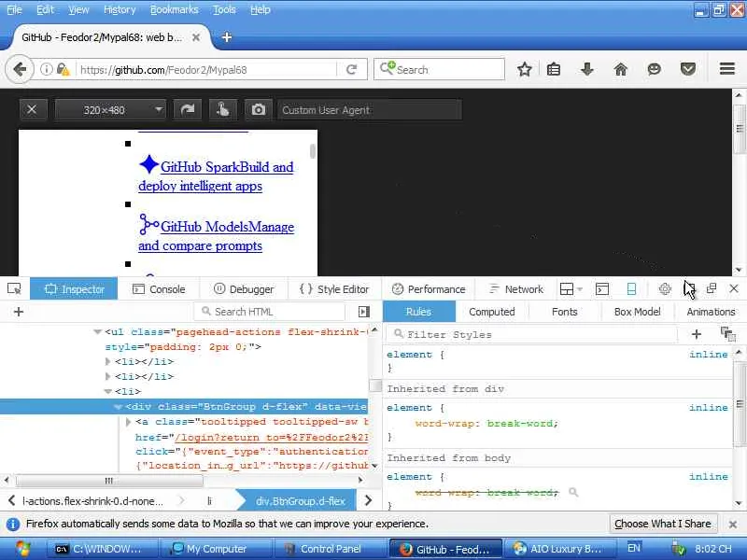Expand the first collapsed li node

click(x=108, y=362)
